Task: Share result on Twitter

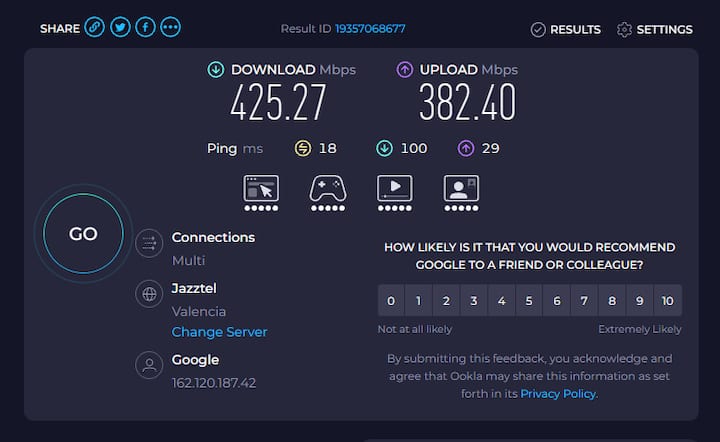Action: tap(120, 28)
